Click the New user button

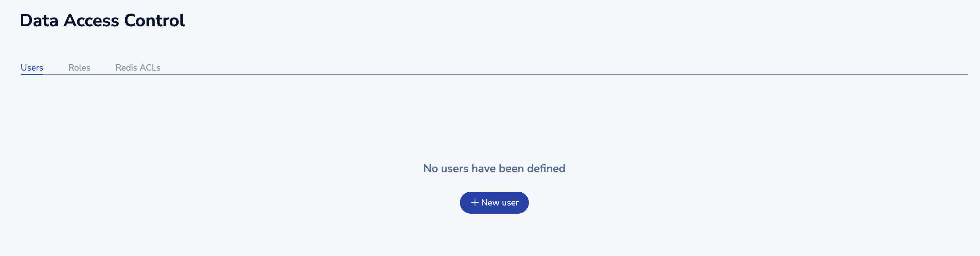pos(494,203)
